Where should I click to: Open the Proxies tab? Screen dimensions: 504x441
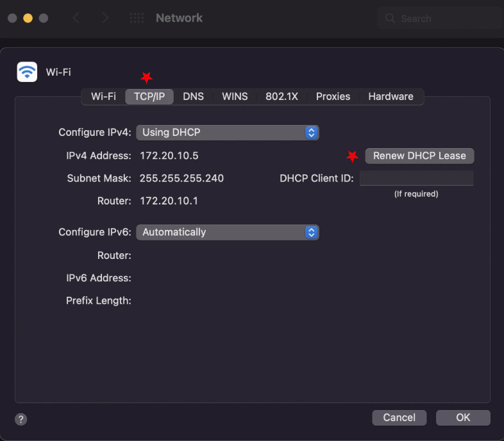(333, 96)
